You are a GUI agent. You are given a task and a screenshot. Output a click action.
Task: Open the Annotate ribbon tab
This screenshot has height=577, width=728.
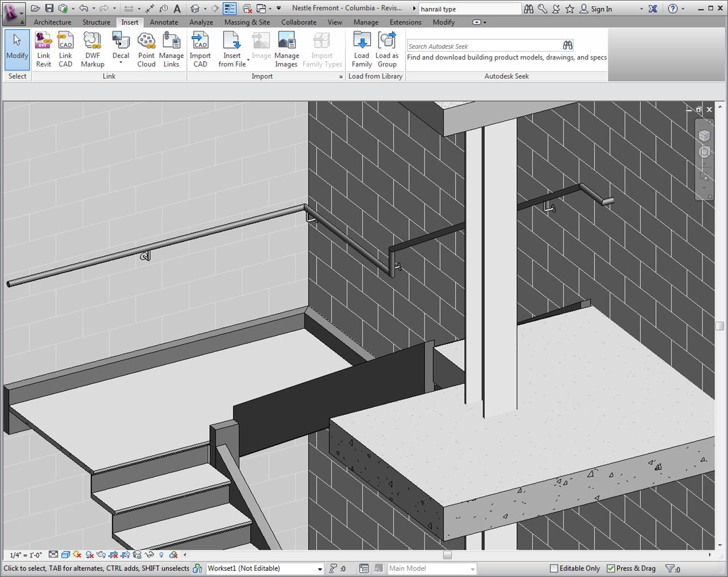click(x=164, y=22)
